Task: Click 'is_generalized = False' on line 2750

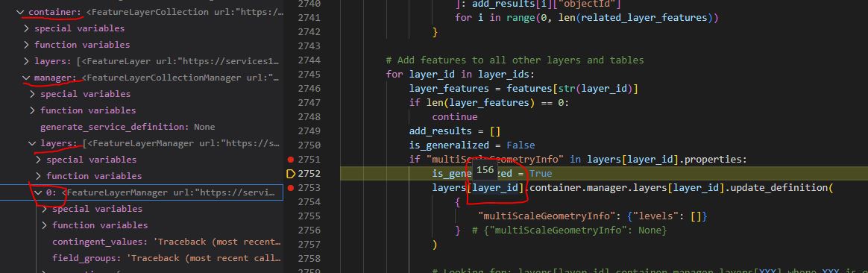Action: (x=472, y=145)
